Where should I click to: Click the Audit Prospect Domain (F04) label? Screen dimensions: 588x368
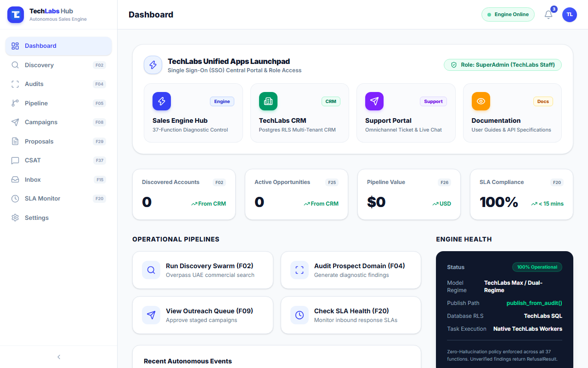click(360, 266)
